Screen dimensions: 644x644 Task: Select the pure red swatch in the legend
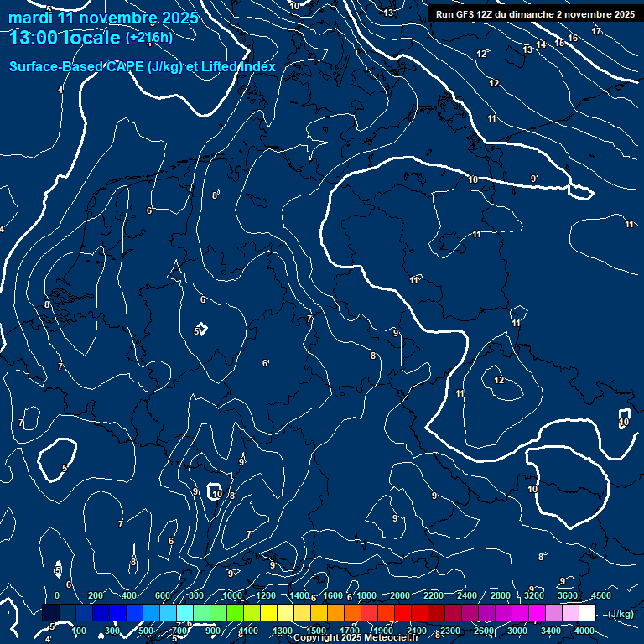click(x=402, y=613)
